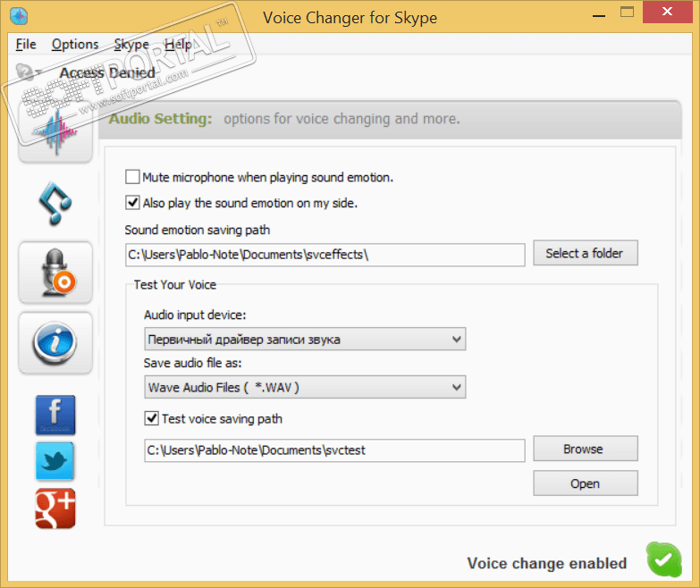Click the Access Denied status text
This screenshot has height=588, width=700.
[x=107, y=72]
